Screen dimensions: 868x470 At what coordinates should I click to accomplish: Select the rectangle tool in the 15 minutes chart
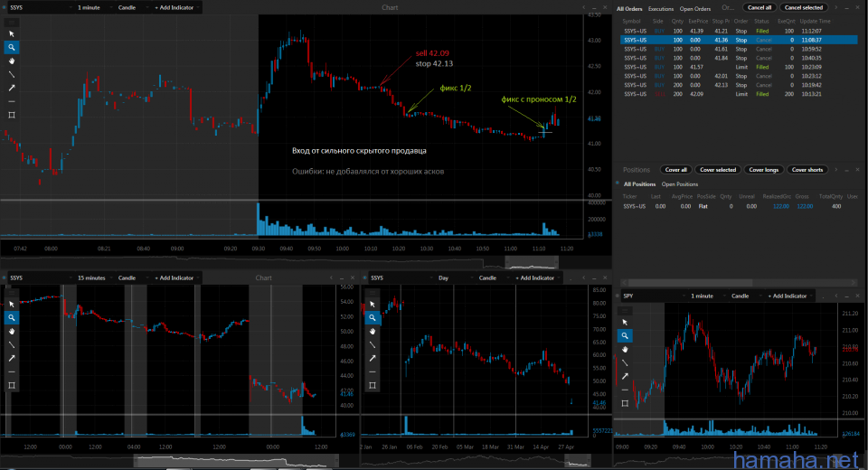click(x=12, y=385)
